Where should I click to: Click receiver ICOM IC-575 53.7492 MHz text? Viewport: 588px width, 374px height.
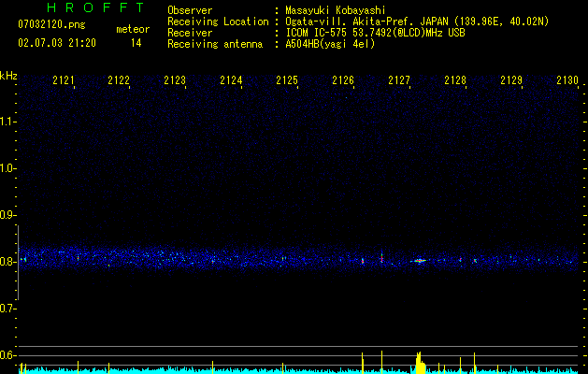[375, 33]
